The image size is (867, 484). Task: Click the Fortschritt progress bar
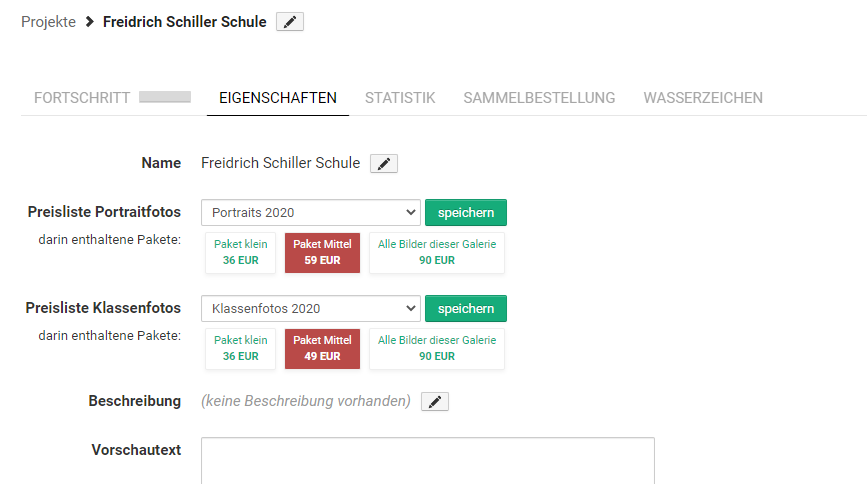click(x=165, y=97)
